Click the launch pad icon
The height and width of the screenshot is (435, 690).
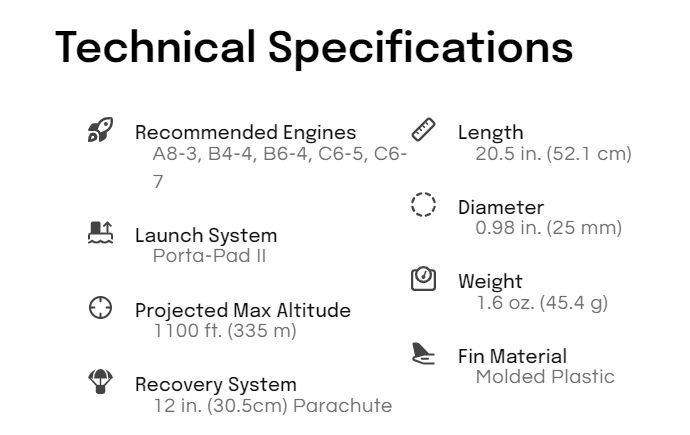click(x=100, y=234)
